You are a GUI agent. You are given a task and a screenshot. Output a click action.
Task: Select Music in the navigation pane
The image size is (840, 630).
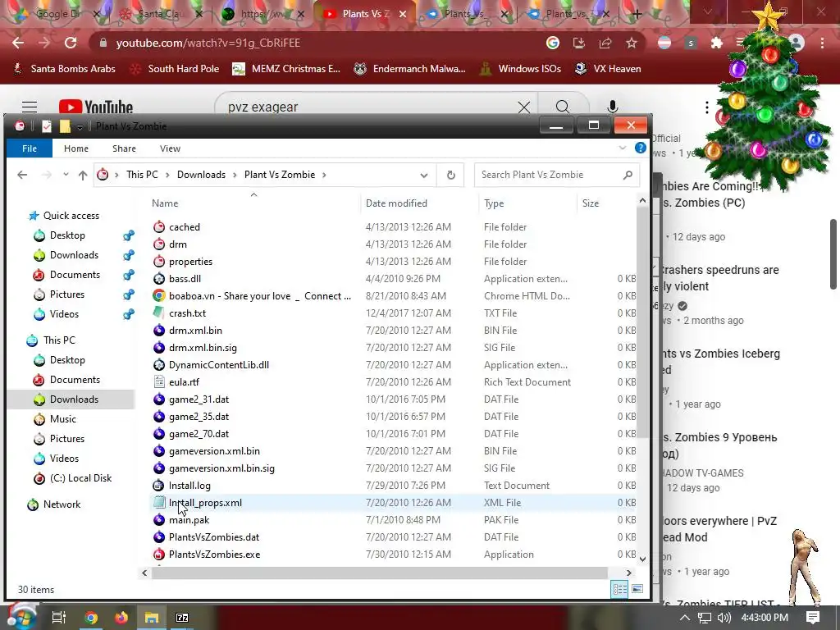pos(62,419)
